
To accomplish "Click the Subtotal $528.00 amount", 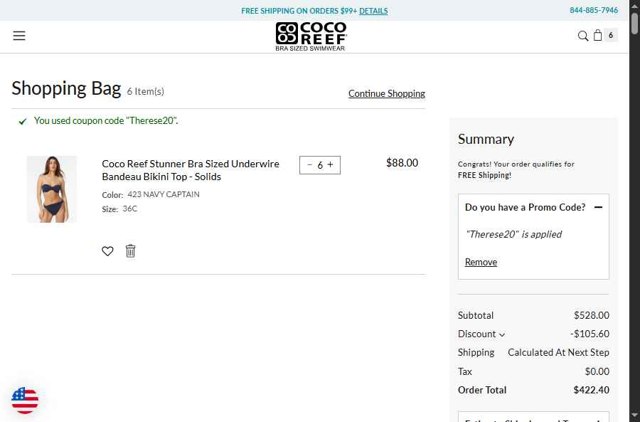I will pos(591,315).
